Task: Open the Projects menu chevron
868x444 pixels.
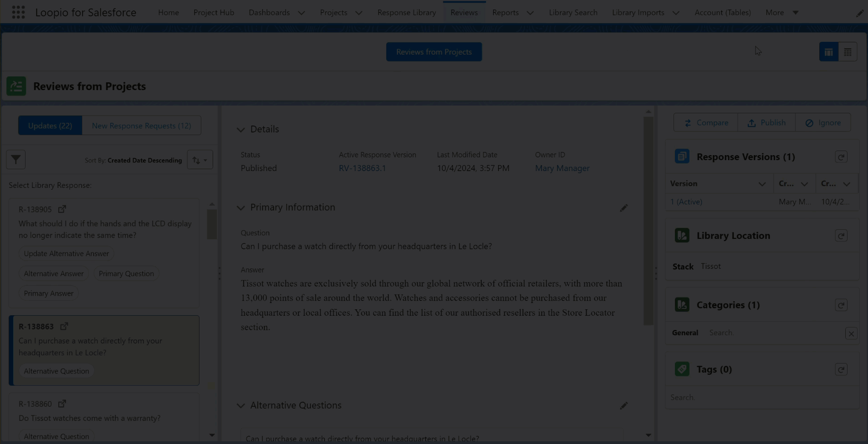Action: pos(359,13)
